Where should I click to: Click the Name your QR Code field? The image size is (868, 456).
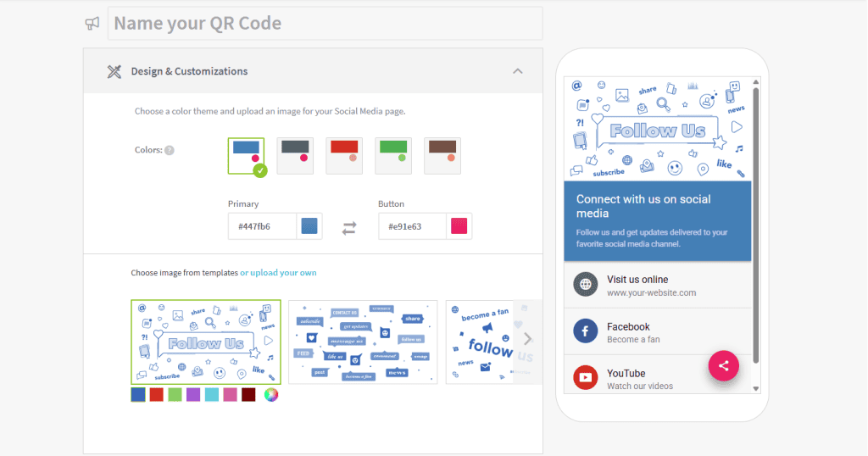click(x=325, y=23)
